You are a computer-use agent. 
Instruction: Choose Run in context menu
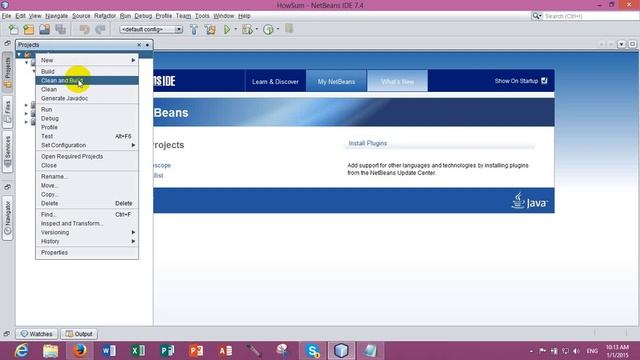click(x=87, y=109)
